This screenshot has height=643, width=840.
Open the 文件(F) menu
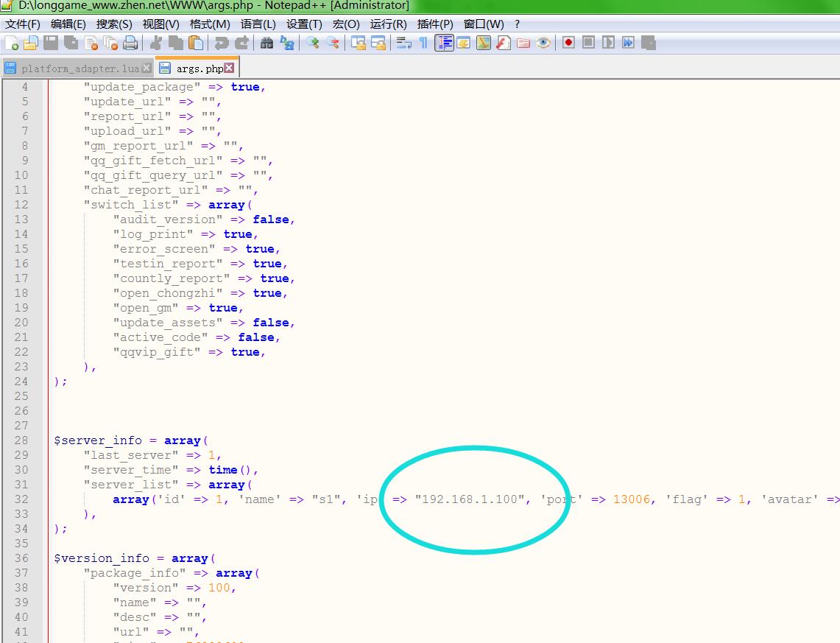pos(23,24)
